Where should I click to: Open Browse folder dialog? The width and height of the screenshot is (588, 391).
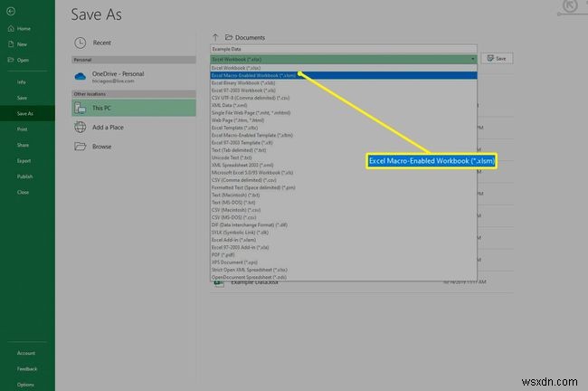(134, 147)
